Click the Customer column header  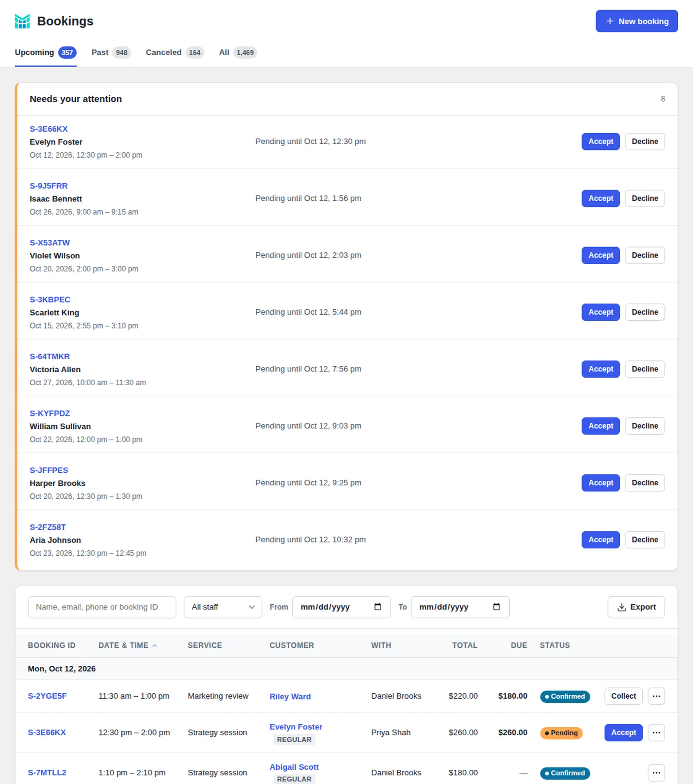pyautogui.click(x=291, y=645)
